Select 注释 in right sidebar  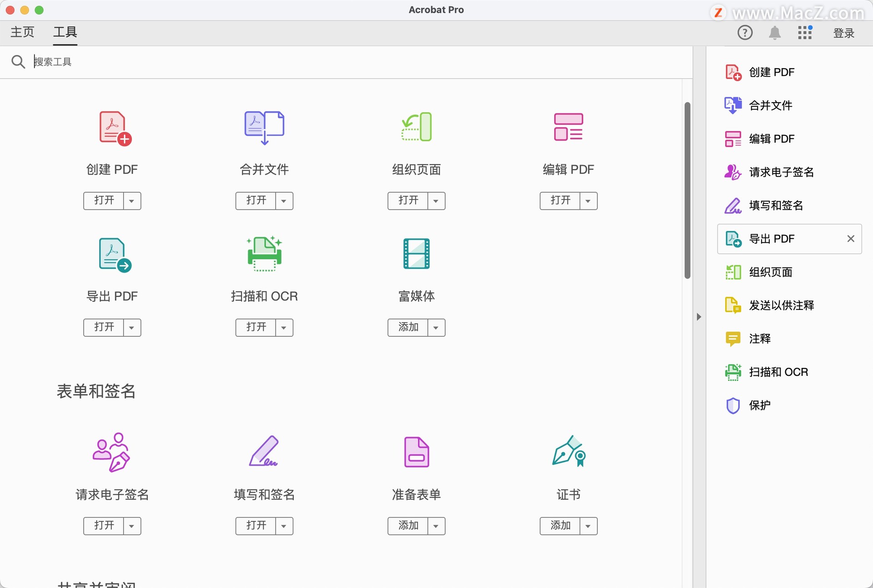click(789, 339)
